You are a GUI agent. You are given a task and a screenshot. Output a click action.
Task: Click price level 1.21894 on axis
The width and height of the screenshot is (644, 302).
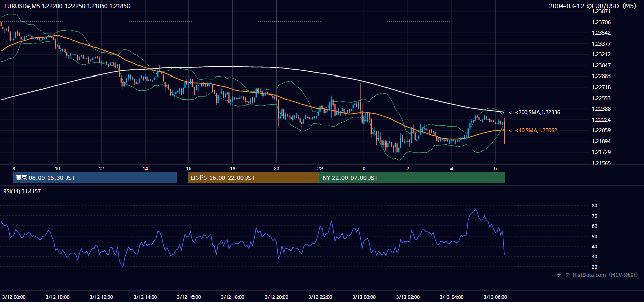tap(601, 141)
